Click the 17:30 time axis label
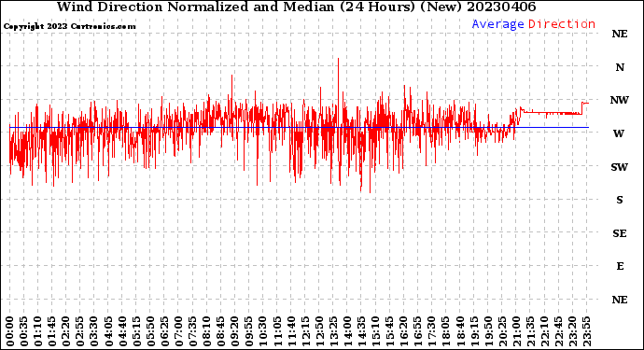 431,331
